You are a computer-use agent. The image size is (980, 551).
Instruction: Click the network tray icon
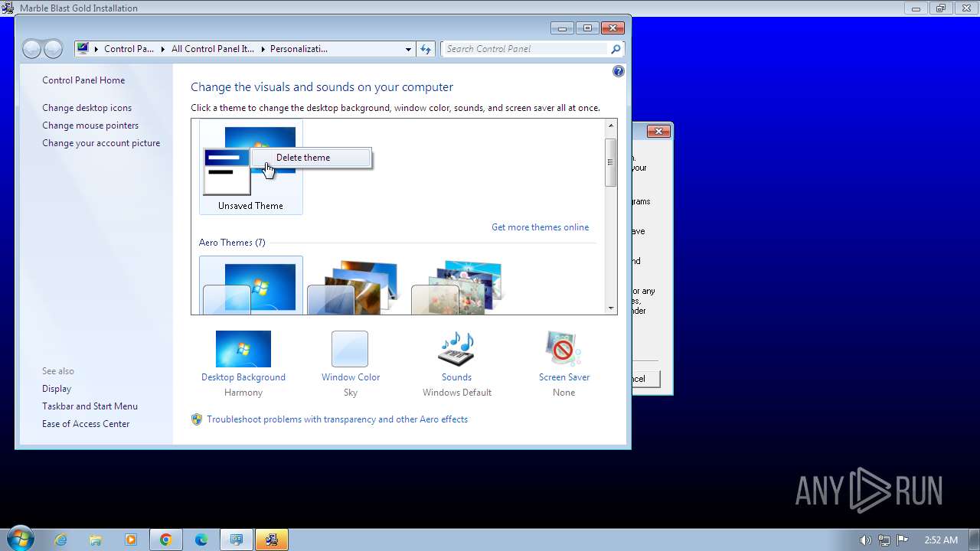tap(884, 540)
